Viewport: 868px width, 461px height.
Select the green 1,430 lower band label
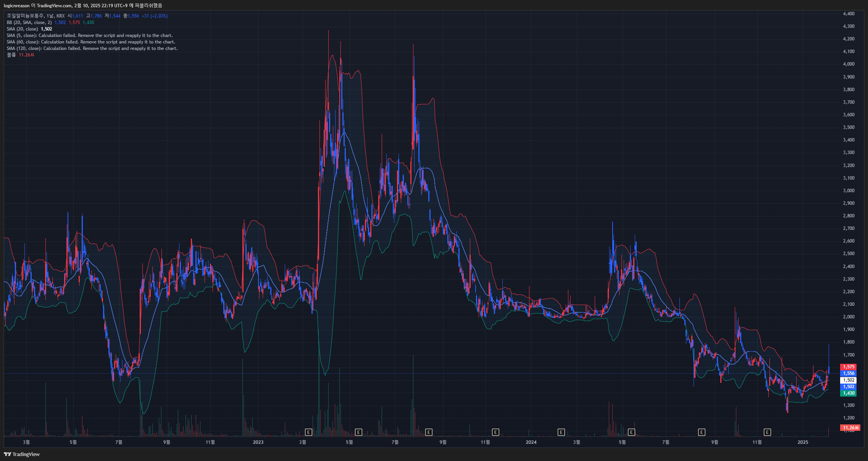(x=849, y=393)
